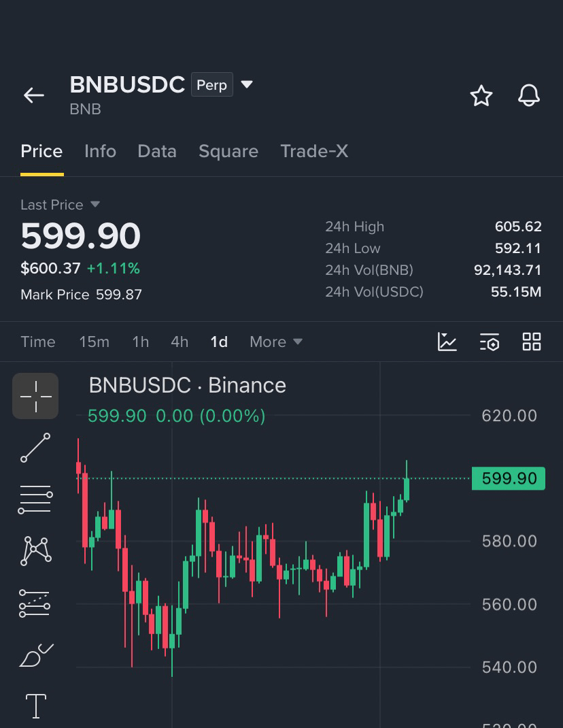Switch to the Trade-X tab
This screenshot has height=728, width=563.
click(x=314, y=151)
